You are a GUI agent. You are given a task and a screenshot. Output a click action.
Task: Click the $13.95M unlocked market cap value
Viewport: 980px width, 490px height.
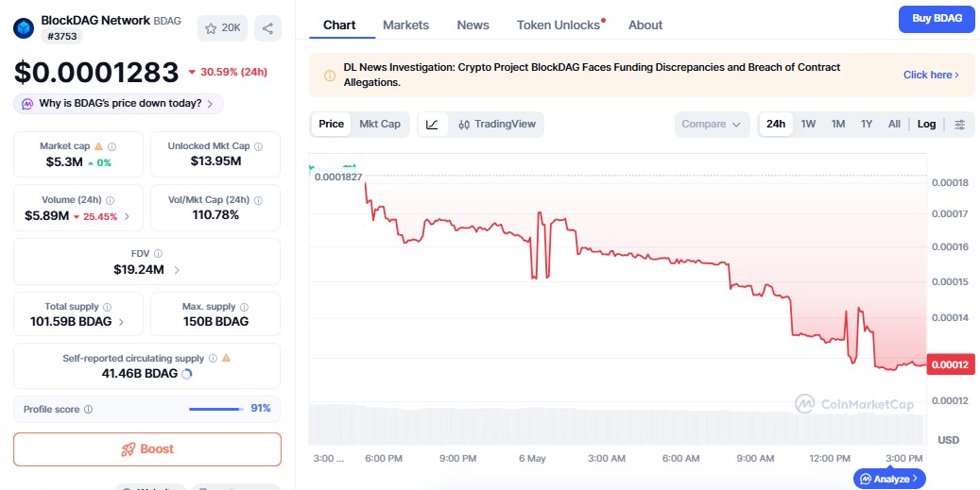point(215,161)
